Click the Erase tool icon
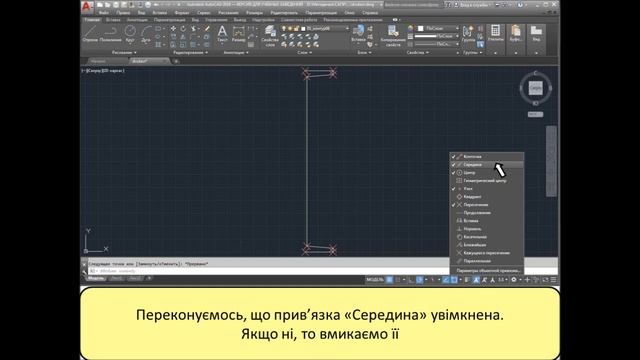Image resolution: width=640 pixels, height=360 pixels. tap(207, 29)
